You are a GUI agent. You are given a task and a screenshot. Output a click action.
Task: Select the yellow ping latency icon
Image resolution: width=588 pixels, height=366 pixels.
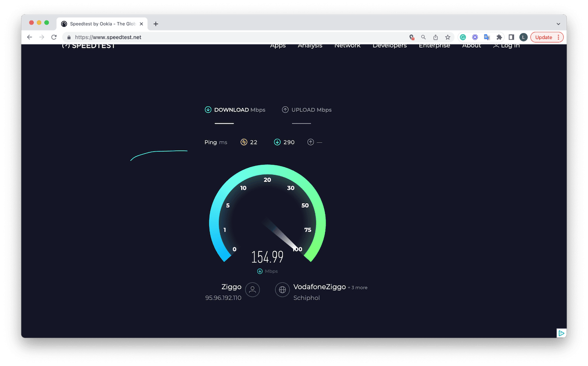(244, 142)
